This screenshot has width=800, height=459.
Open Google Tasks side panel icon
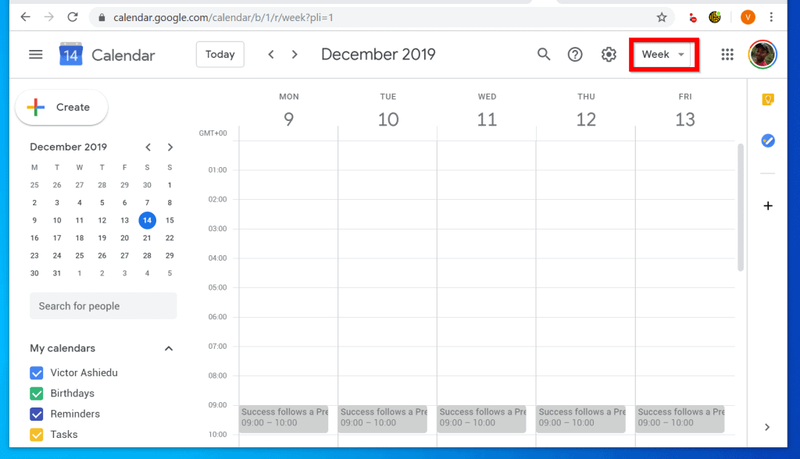point(768,140)
